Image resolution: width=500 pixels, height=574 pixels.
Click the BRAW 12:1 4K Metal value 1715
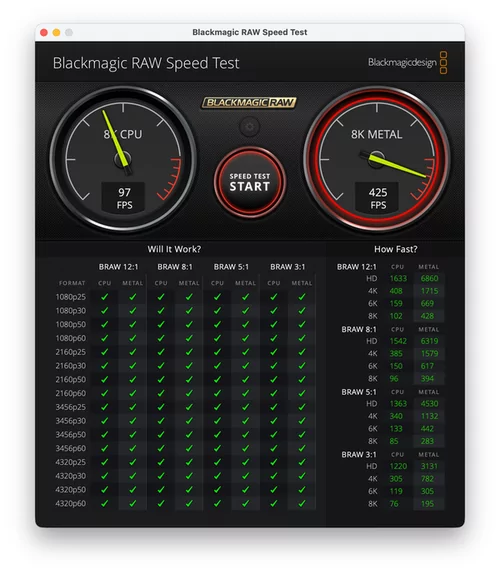[429, 291]
